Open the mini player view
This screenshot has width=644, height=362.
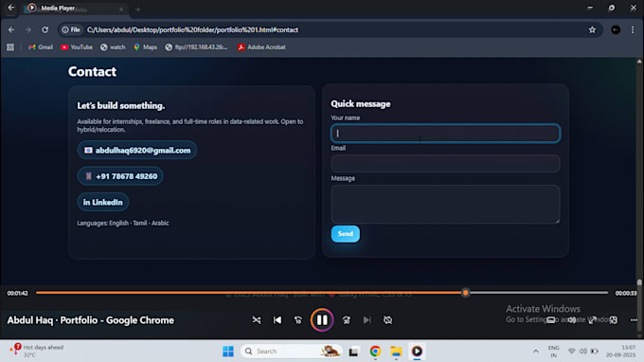tap(613, 319)
